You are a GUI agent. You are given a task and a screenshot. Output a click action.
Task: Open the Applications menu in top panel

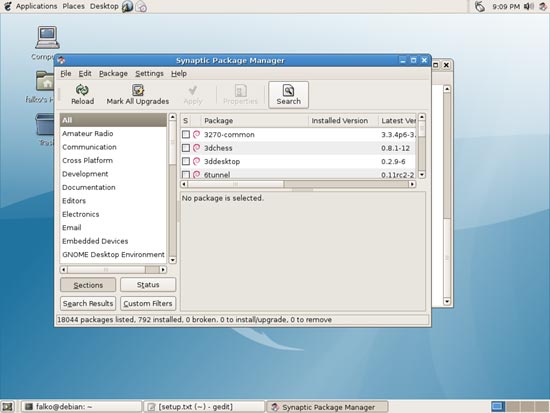pyautogui.click(x=36, y=6)
